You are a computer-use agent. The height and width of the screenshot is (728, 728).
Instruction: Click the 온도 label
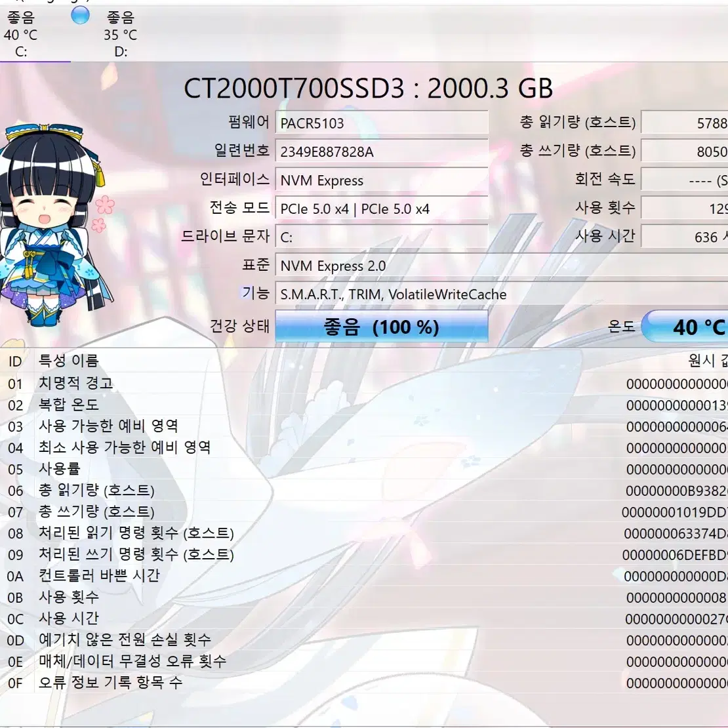click(621, 326)
